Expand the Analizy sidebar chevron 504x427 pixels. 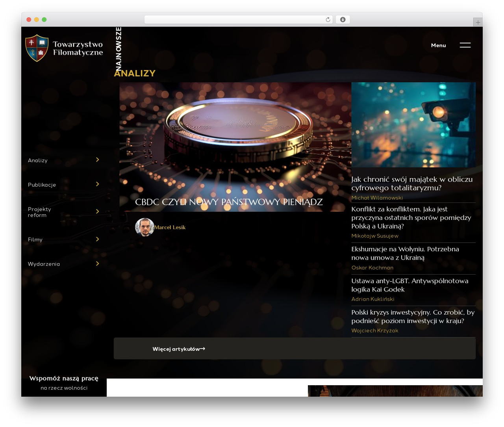(x=98, y=160)
